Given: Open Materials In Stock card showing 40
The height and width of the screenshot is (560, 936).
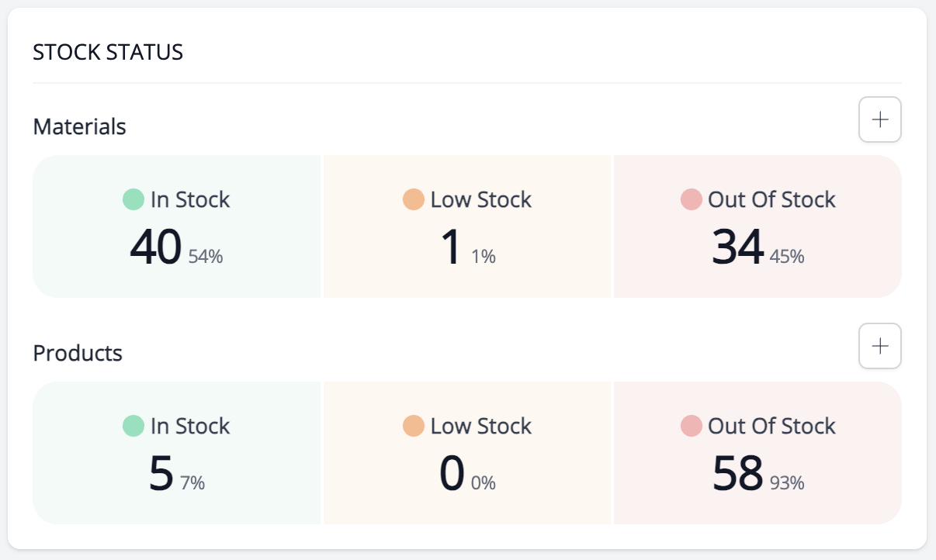Looking at the screenshot, I should pos(177,226).
